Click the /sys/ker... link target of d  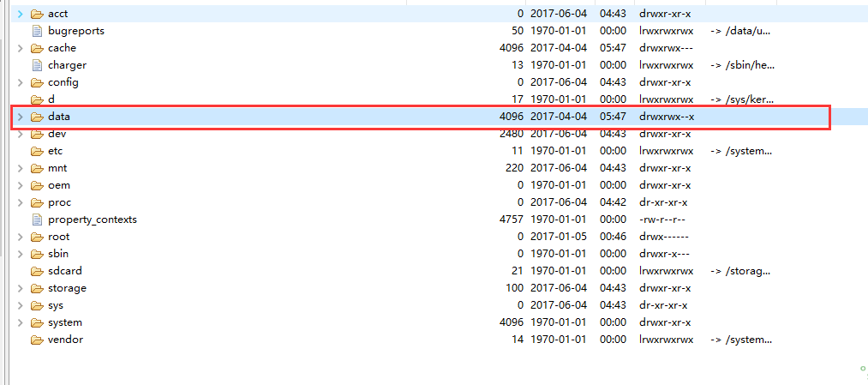[740, 99]
